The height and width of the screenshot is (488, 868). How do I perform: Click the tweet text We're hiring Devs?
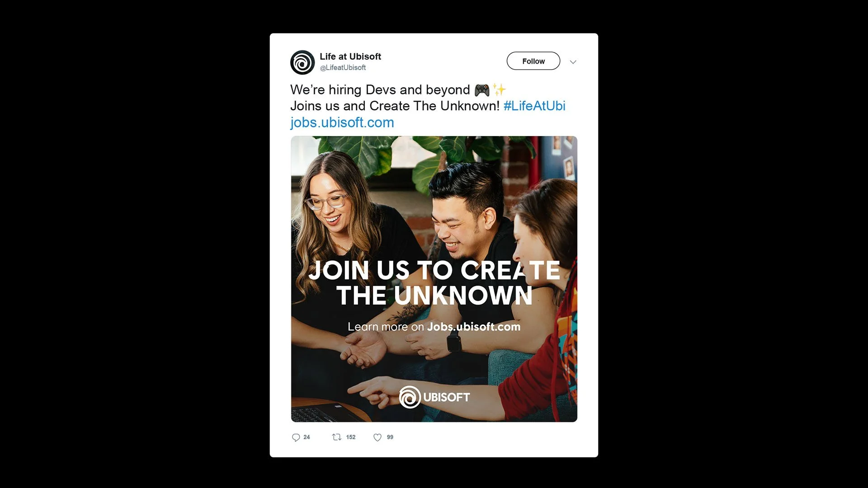pos(380,90)
